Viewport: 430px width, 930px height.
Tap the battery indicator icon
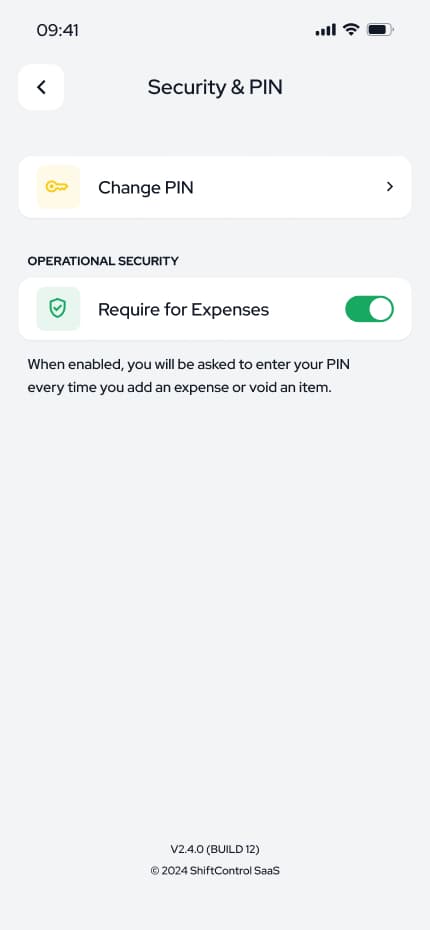coord(380,30)
